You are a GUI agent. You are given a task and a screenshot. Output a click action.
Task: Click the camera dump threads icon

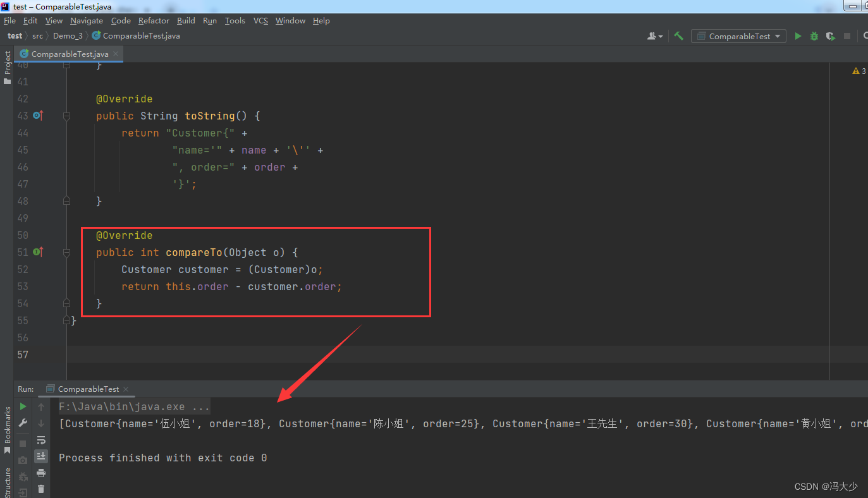[x=23, y=459]
